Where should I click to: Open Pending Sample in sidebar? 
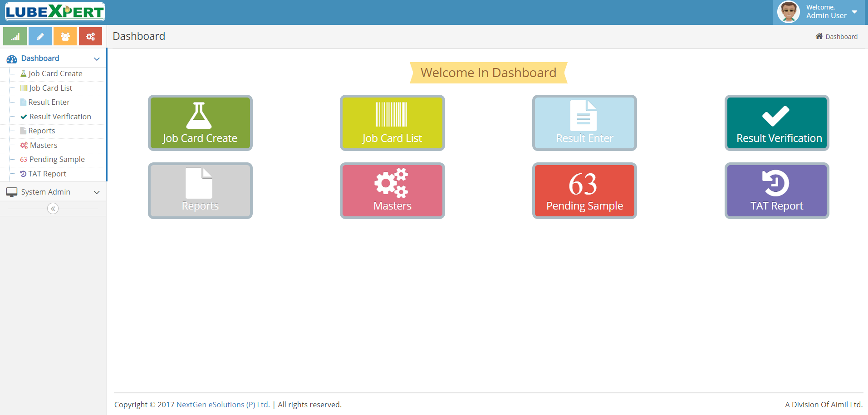coord(57,159)
